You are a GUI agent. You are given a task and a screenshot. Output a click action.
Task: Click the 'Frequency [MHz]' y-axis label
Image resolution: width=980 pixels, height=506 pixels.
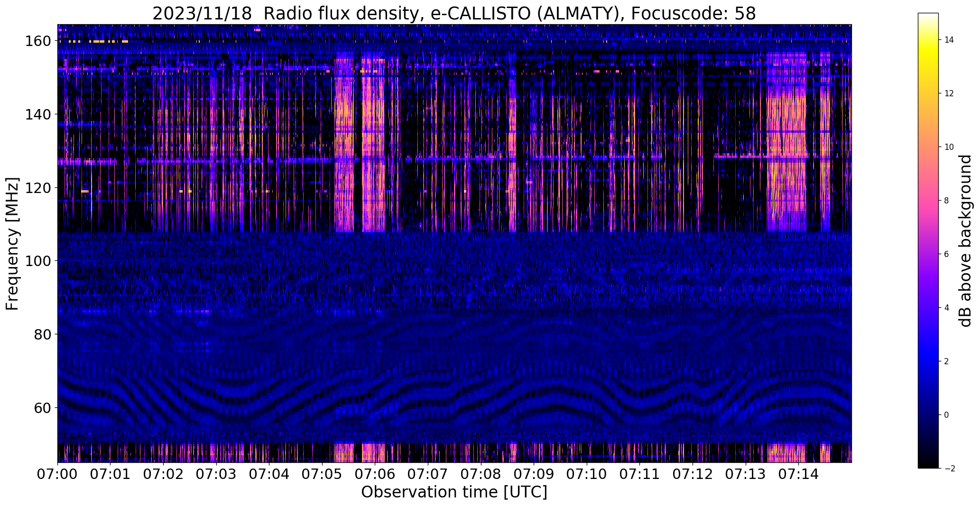tap(12, 244)
